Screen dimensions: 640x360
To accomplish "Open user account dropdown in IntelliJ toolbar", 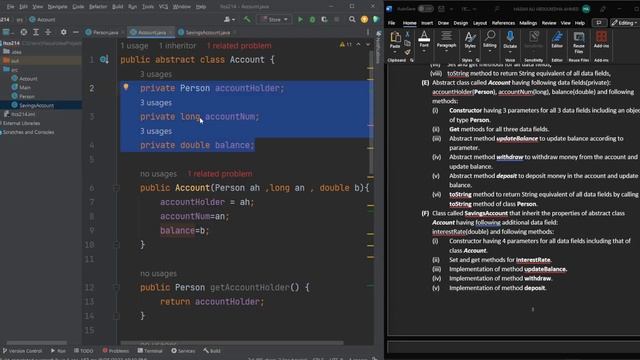I will [229, 19].
